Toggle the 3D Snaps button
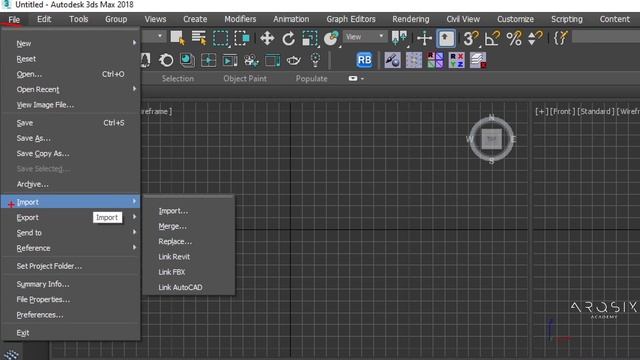The height and width of the screenshot is (360, 640). (471, 38)
